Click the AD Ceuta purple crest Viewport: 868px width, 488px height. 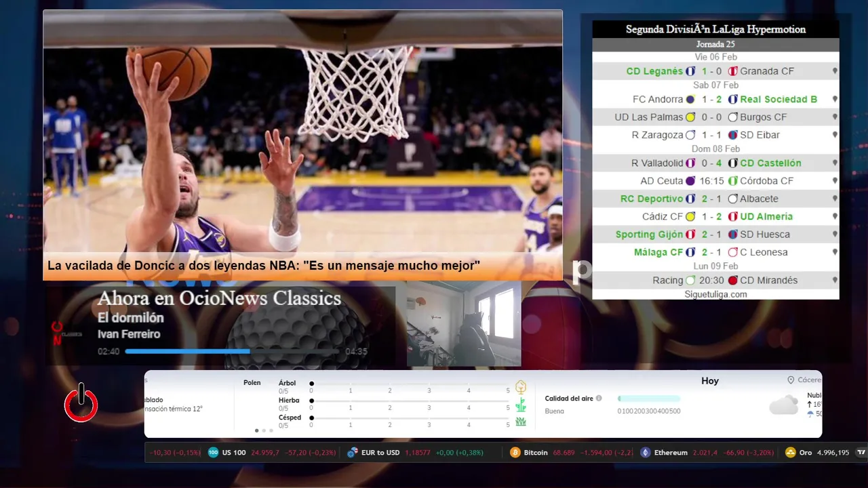tap(690, 181)
